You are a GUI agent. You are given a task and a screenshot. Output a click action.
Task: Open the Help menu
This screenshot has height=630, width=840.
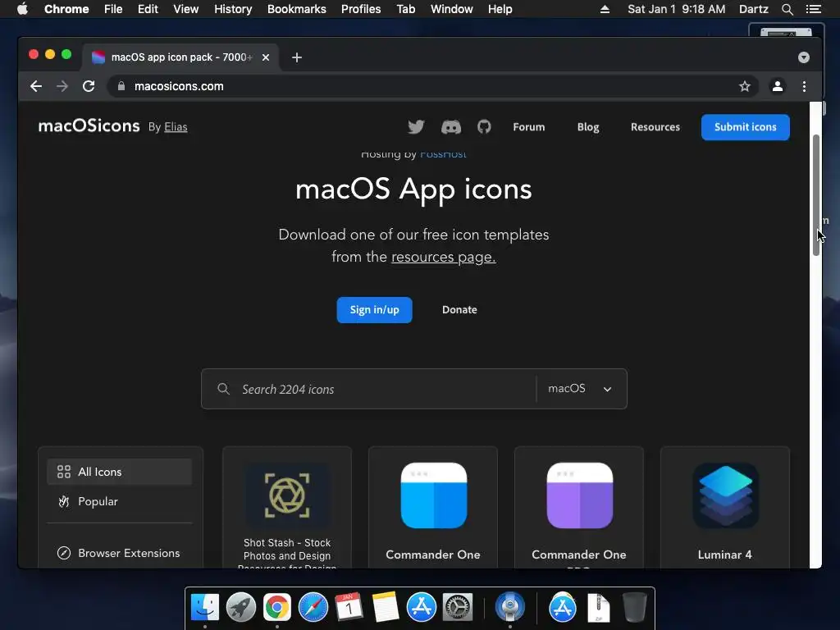(500, 9)
